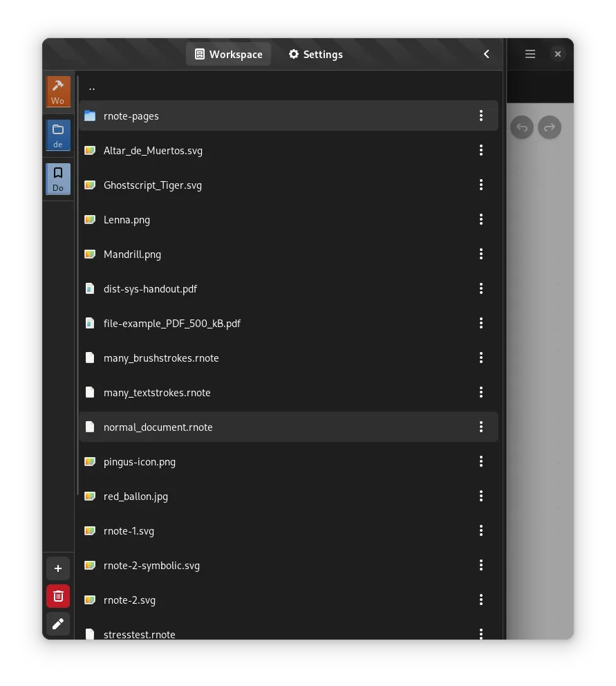Switch to the Workspace tab

tap(228, 54)
